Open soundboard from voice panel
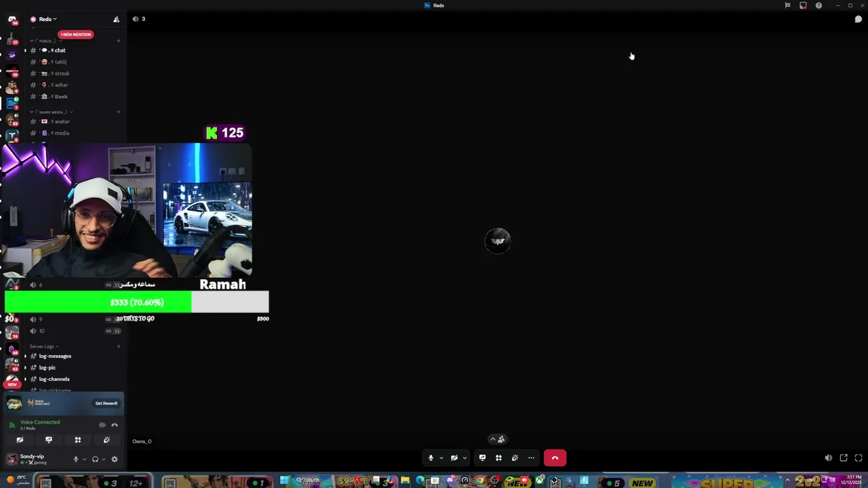The image size is (868, 488). (x=106, y=440)
